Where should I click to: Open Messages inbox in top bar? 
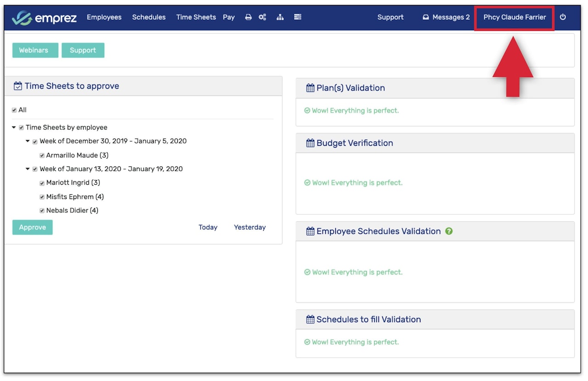tap(446, 17)
